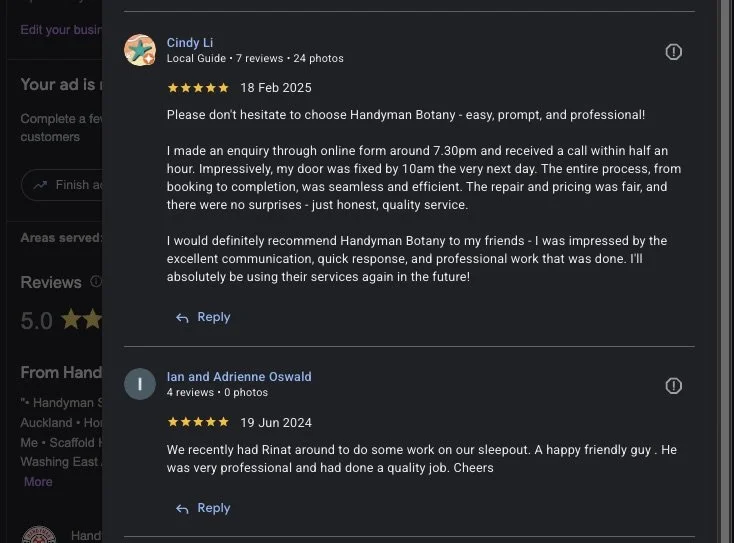Click the Handyman business logo at bottom left
Screen dimensions: 734x543
pos(39,535)
